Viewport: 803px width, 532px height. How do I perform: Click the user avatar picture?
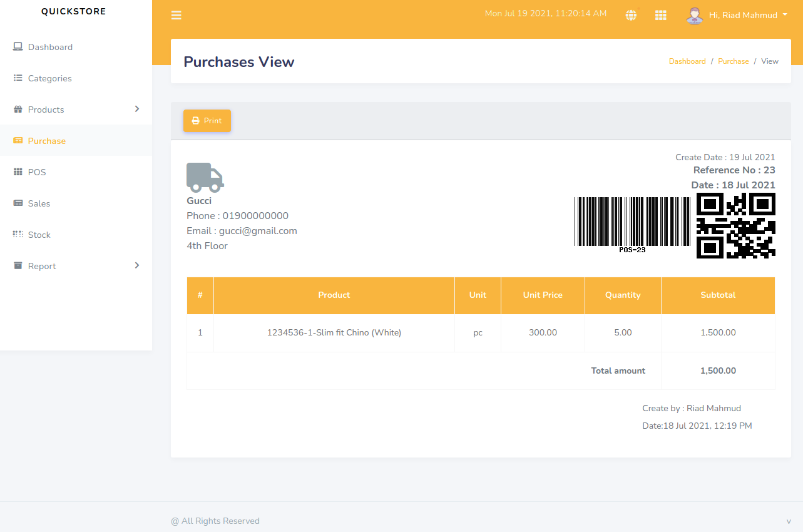pyautogui.click(x=694, y=15)
